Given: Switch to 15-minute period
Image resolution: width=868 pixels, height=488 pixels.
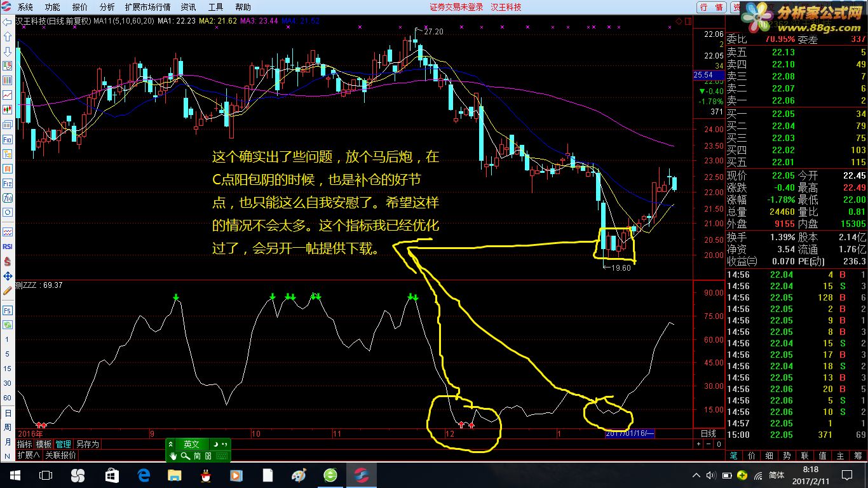Looking at the screenshot, I should coord(8,369).
